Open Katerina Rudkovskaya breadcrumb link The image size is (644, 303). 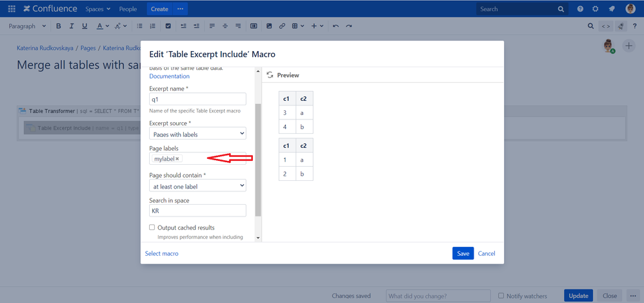(45, 48)
